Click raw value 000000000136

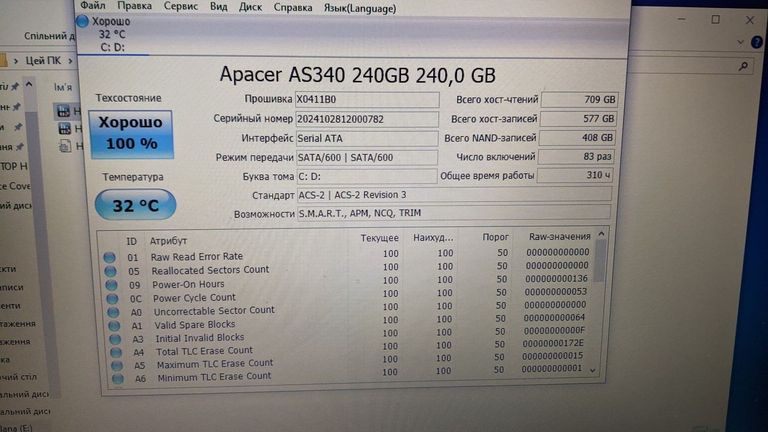pos(556,278)
